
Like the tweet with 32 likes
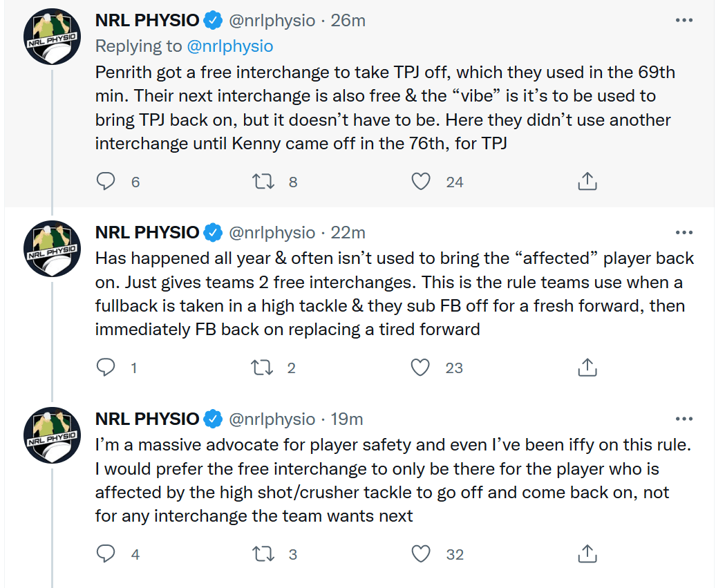point(421,553)
